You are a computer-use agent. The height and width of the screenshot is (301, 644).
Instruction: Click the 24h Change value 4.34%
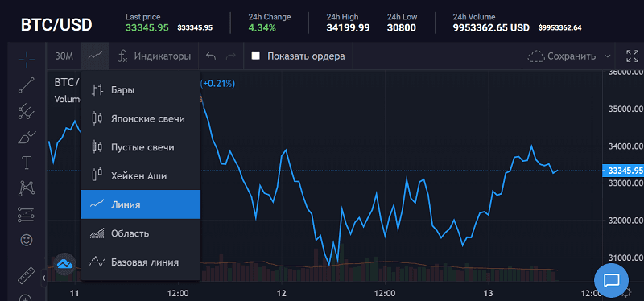(x=262, y=28)
